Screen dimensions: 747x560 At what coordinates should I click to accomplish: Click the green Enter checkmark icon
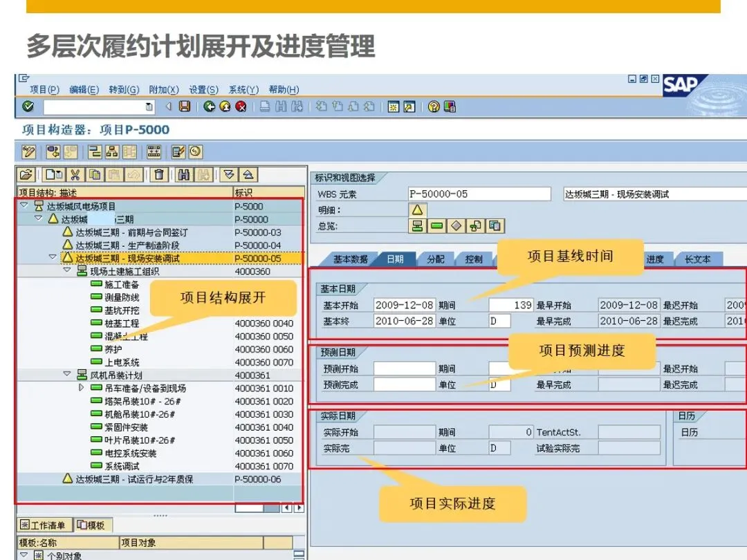point(28,106)
